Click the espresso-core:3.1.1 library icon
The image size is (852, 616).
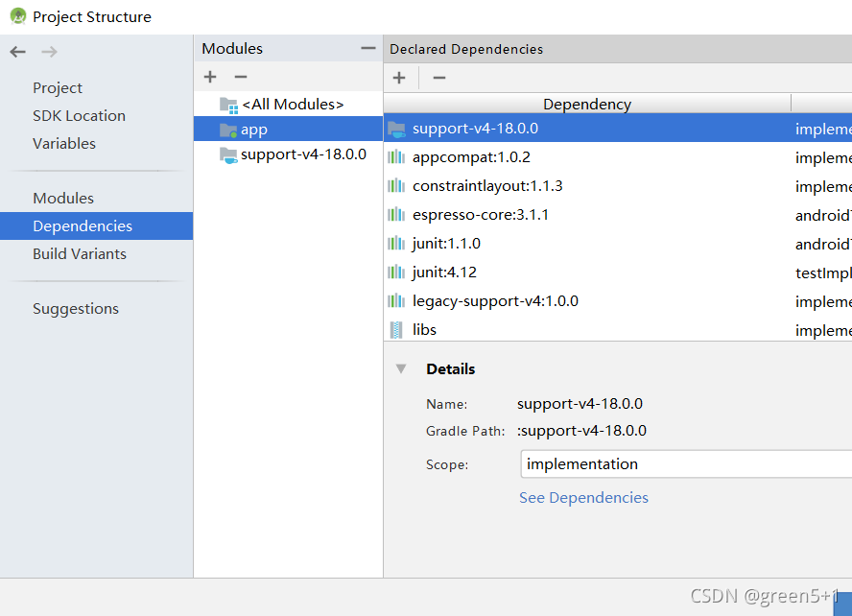[x=396, y=215]
